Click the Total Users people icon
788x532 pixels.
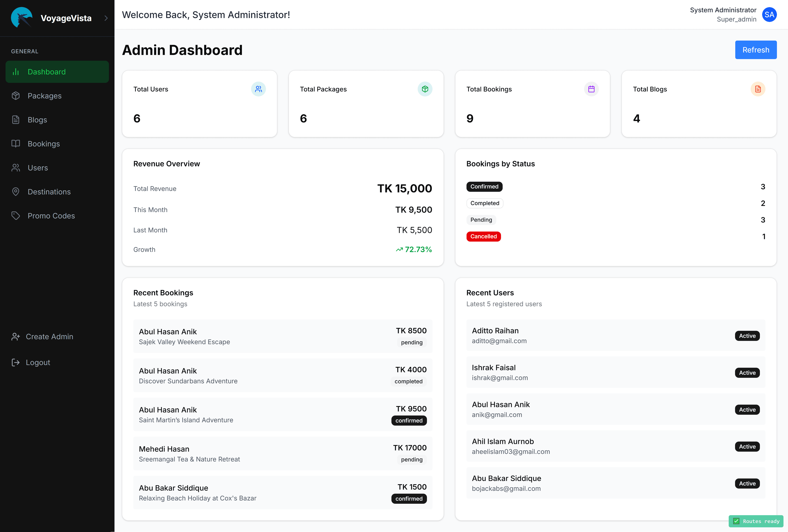258,89
